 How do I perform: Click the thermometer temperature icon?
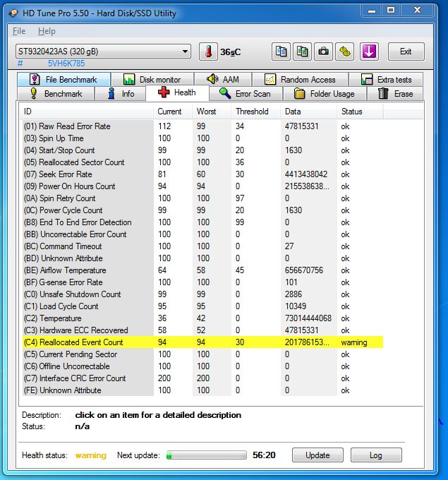tap(209, 52)
